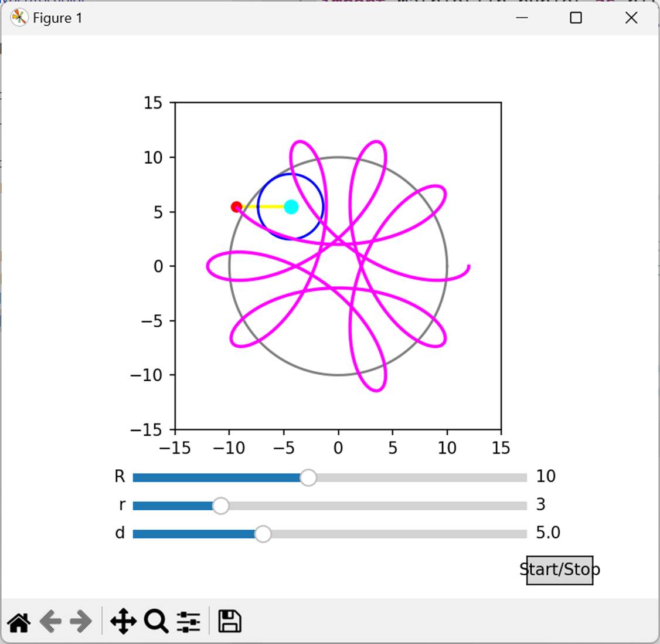The width and height of the screenshot is (660, 644).
Task: Close the Figure 1 window
Action: pyautogui.click(x=631, y=18)
